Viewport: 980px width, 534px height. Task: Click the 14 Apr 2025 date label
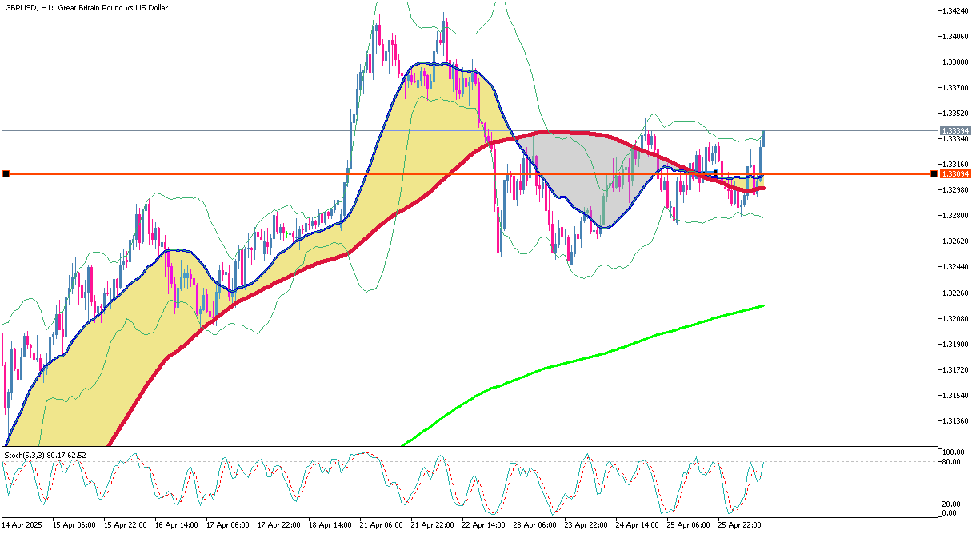pyautogui.click(x=22, y=525)
